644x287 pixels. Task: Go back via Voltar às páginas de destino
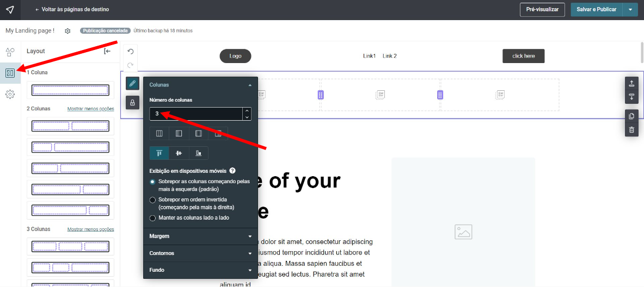click(x=72, y=9)
